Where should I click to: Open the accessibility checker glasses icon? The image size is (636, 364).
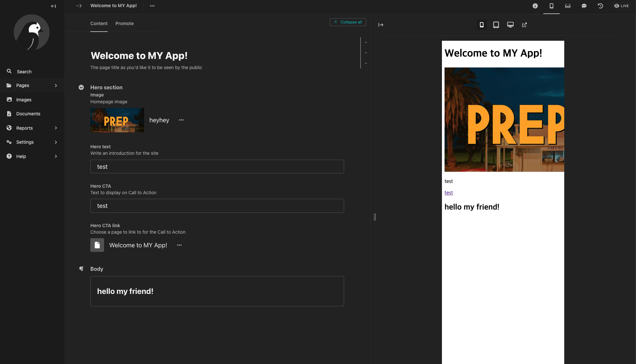pyautogui.click(x=568, y=6)
